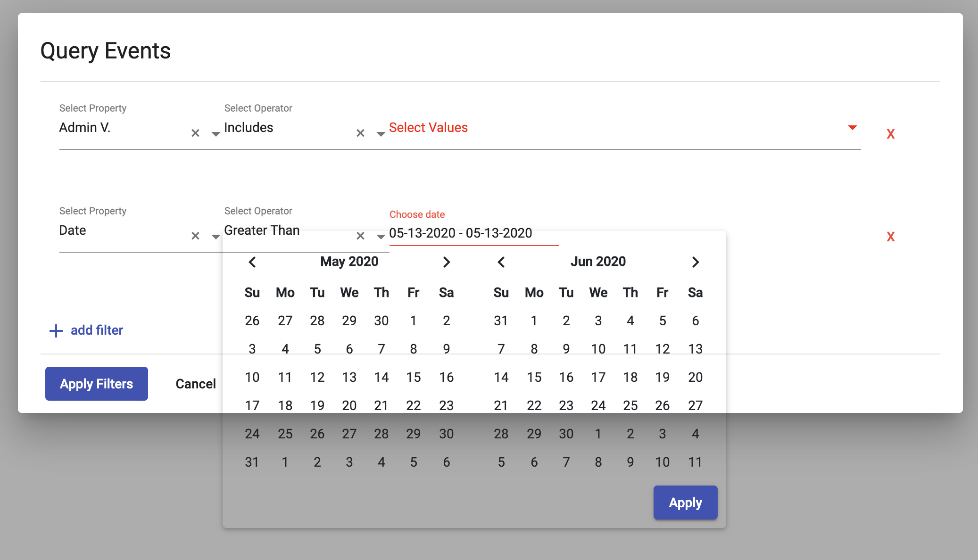The image size is (978, 560).
Task: Clear the Includes operator selection
Action: tap(360, 133)
